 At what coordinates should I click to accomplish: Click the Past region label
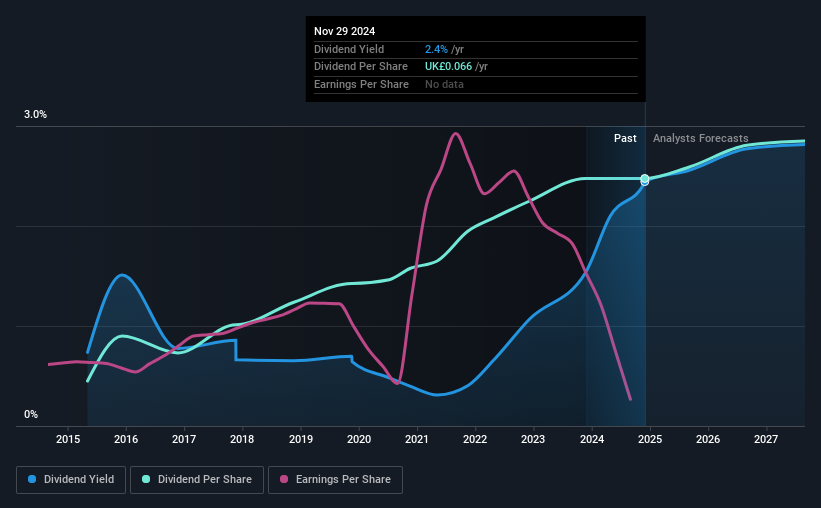click(x=625, y=138)
